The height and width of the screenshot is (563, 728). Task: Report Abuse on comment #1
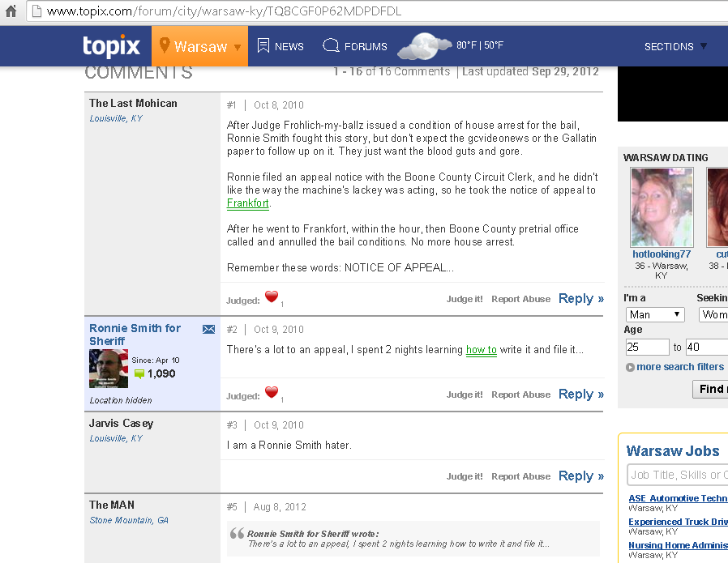[520, 299]
